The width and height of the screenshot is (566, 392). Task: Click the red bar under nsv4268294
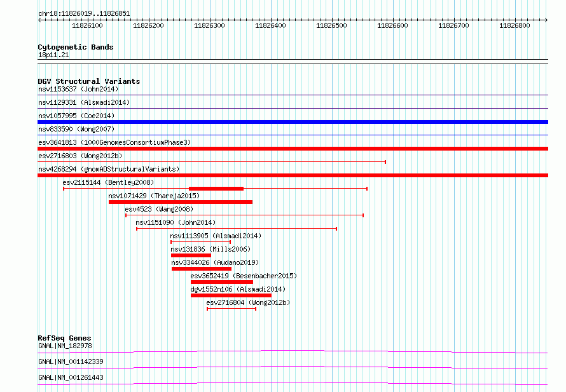point(293,175)
